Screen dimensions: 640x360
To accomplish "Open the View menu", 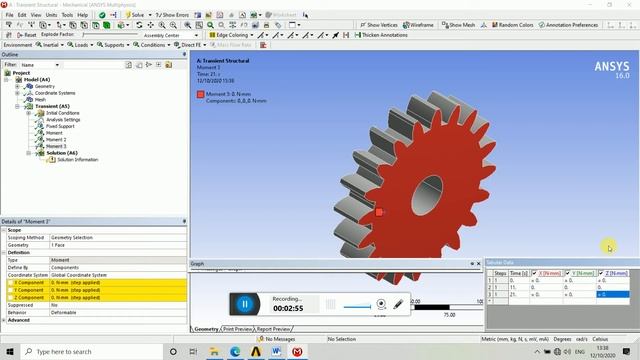I will [36, 15].
